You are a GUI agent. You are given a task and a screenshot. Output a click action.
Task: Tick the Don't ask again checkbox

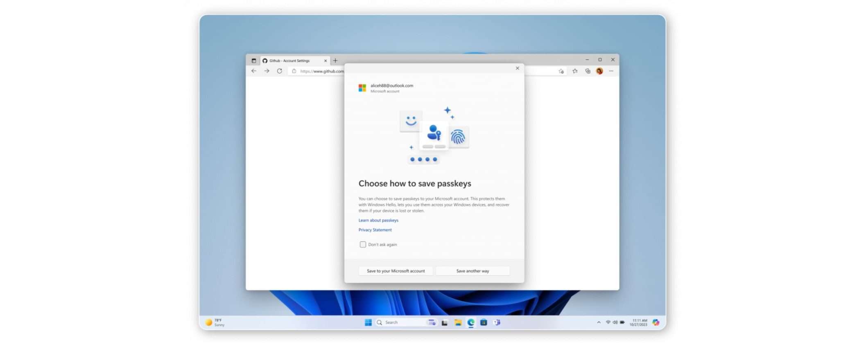(363, 244)
